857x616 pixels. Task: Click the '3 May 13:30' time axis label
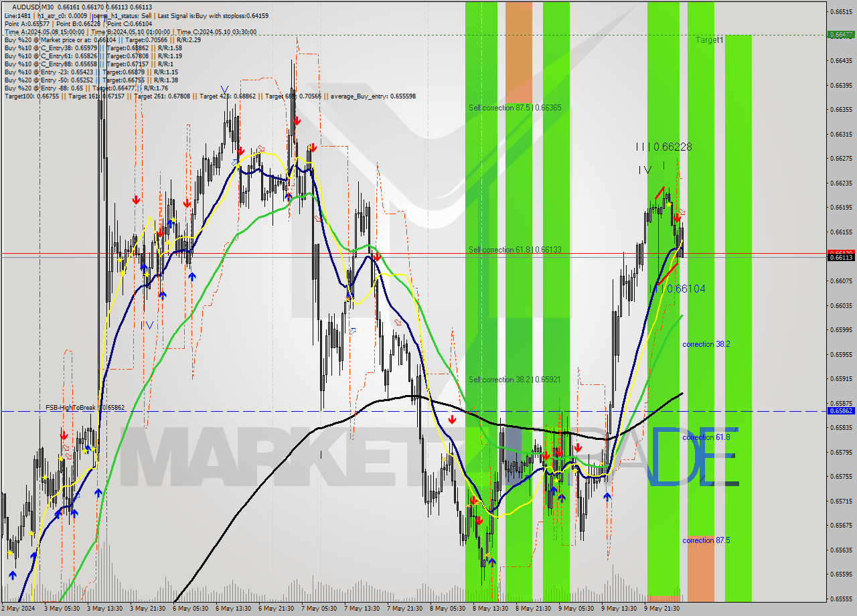coord(105,609)
